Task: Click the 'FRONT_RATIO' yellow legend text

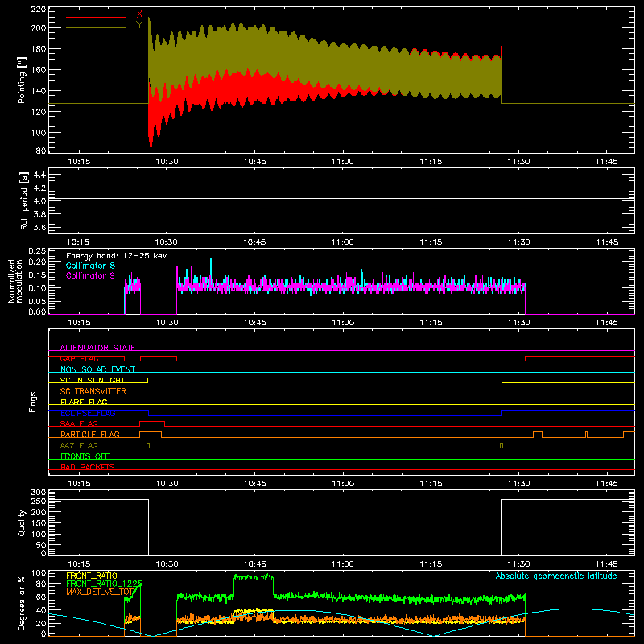Action: (x=92, y=576)
